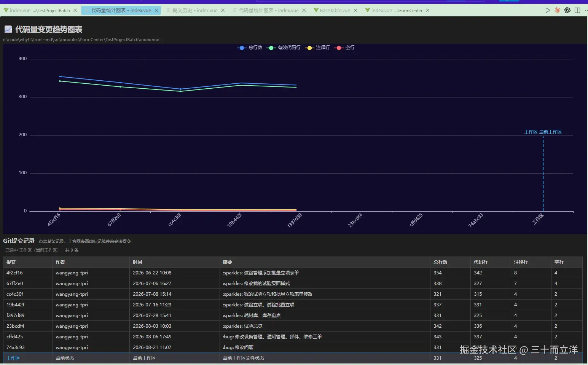The height and width of the screenshot is (365, 588).
Task: Click the split editor layout icon
Action: (577, 10)
